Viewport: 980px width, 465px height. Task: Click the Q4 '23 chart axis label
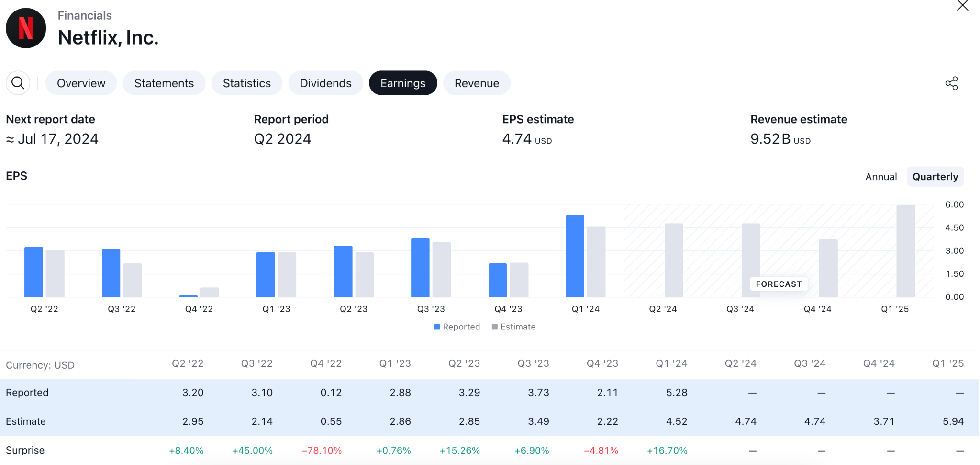(508, 309)
